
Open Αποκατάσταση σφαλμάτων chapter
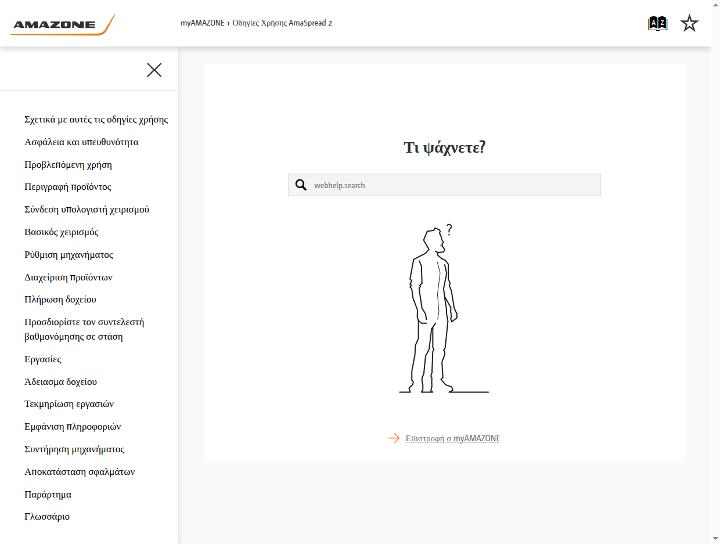[x=79, y=472]
